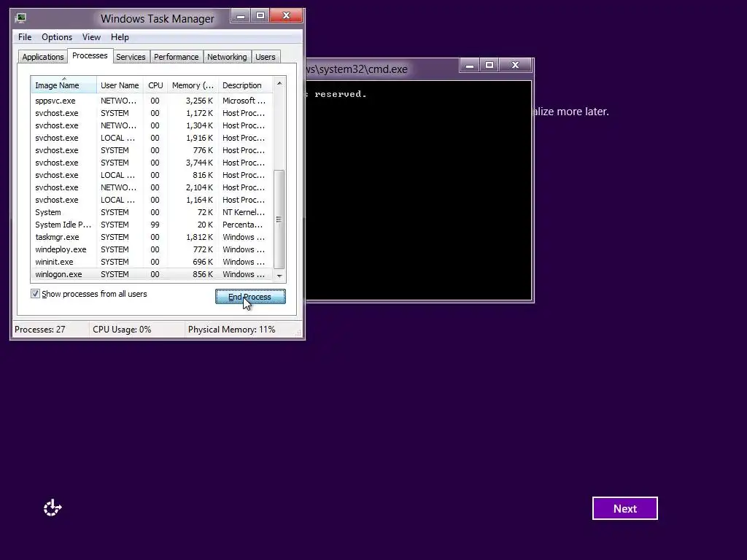The image size is (747, 560).
Task: Toggle Show processes from all users checkbox
Action: click(x=35, y=293)
